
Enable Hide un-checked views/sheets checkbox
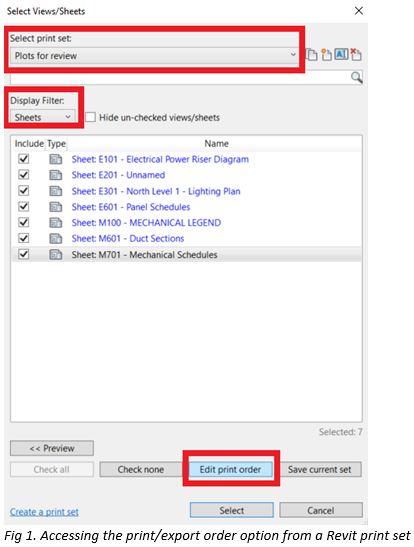point(90,117)
